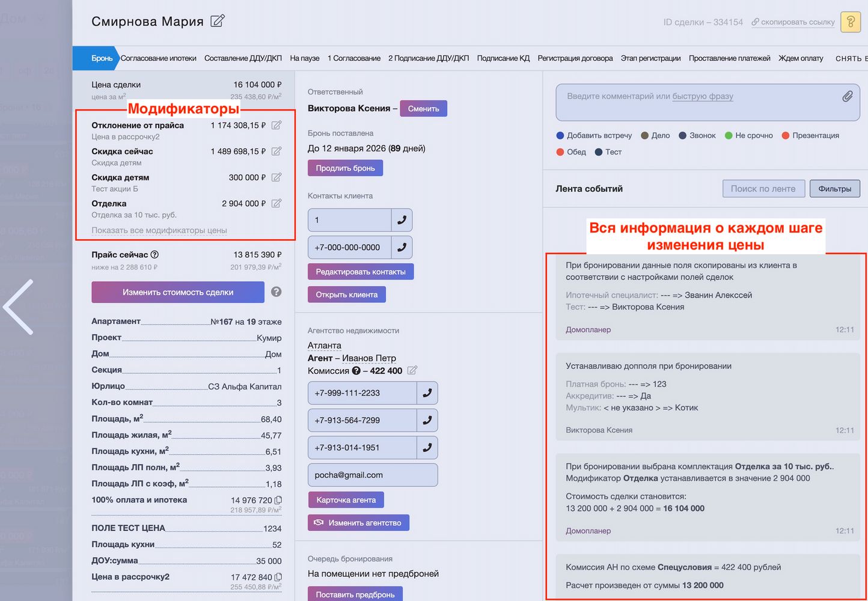
Task: Go back with the left arrow
Action: click(18, 307)
